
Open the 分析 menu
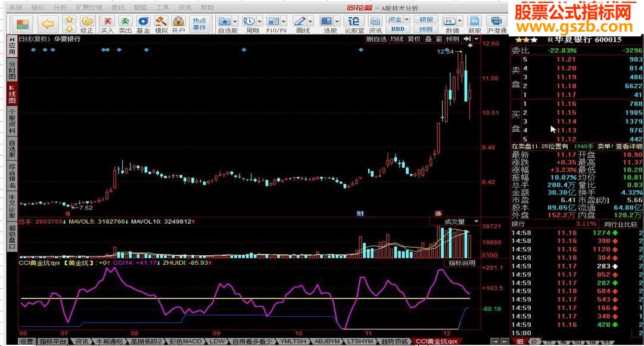point(60,7)
